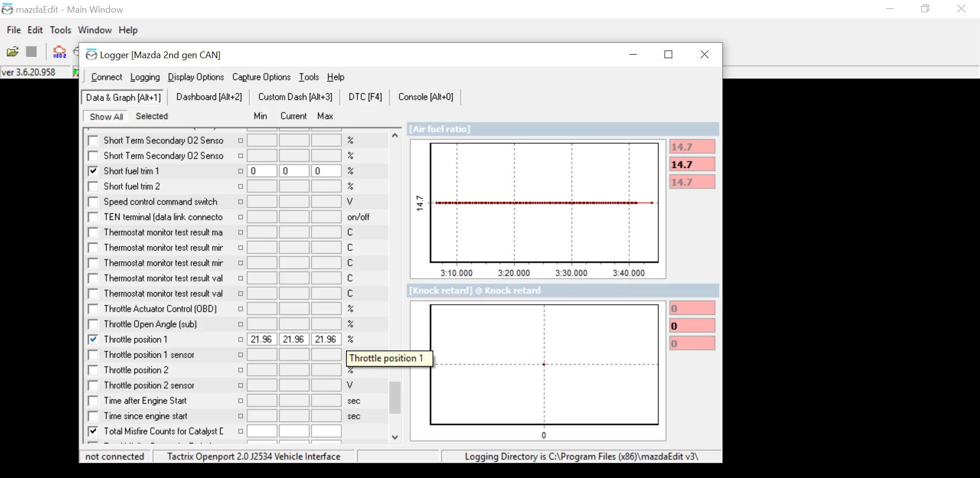The height and width of the screenshot is (478, 980).
Task: Click the mazdaEdit main window app icon
Action: [7, 9]
